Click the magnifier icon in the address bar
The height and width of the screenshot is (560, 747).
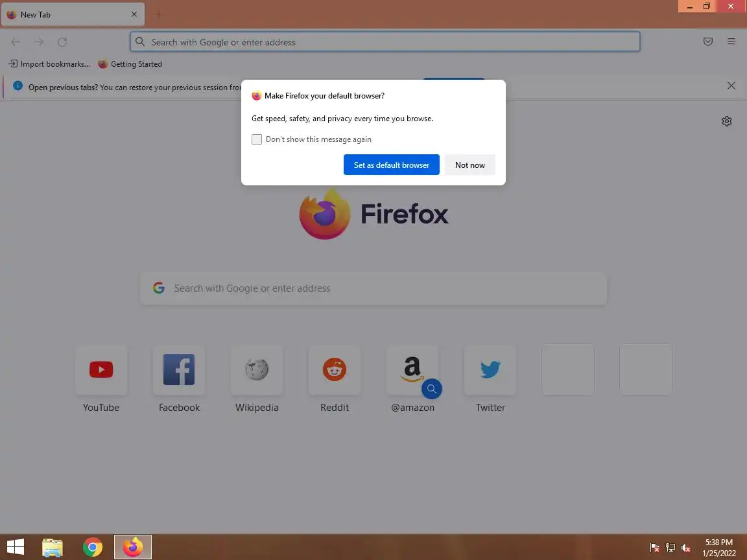pos(140,42)
